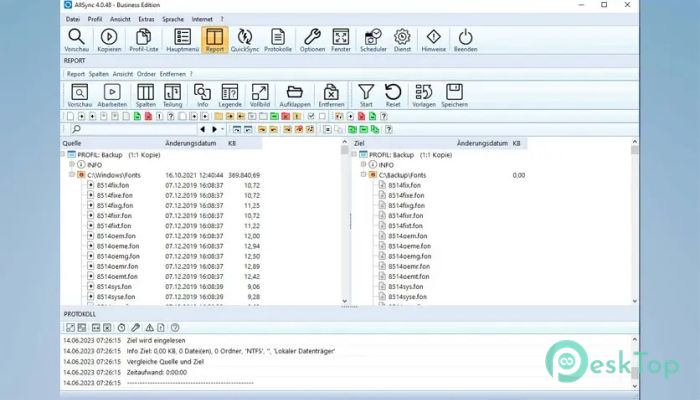Click the red folder icon with X in the filter row
The width and height of the screenshot is (700, 400).
click(286, 117)
